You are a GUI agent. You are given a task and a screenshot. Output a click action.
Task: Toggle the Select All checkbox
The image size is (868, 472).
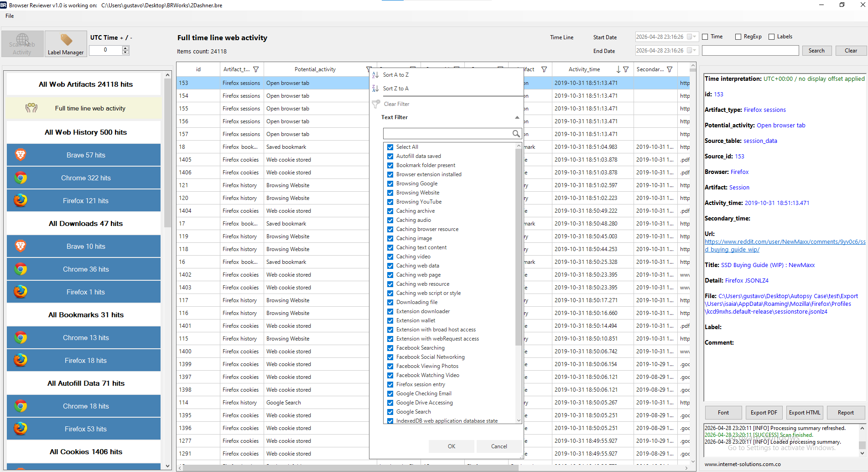pos(390,147)
